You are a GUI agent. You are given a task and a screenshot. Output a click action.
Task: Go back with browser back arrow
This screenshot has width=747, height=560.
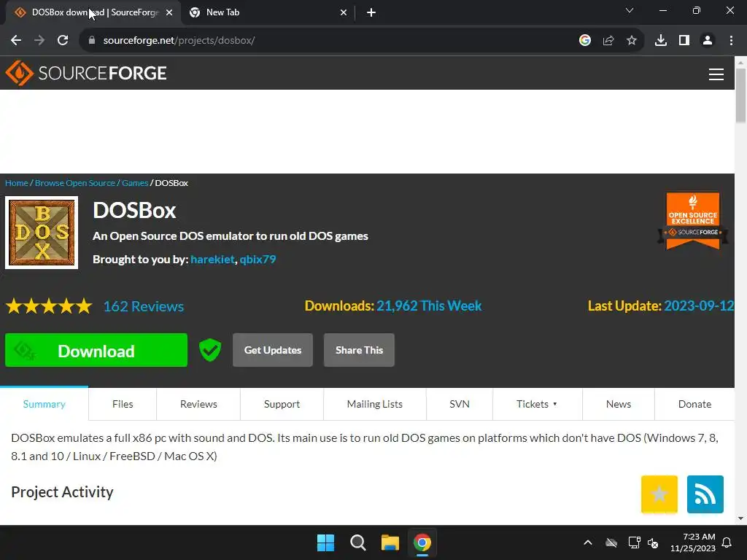pyautogui.click(x=16, y=41)
